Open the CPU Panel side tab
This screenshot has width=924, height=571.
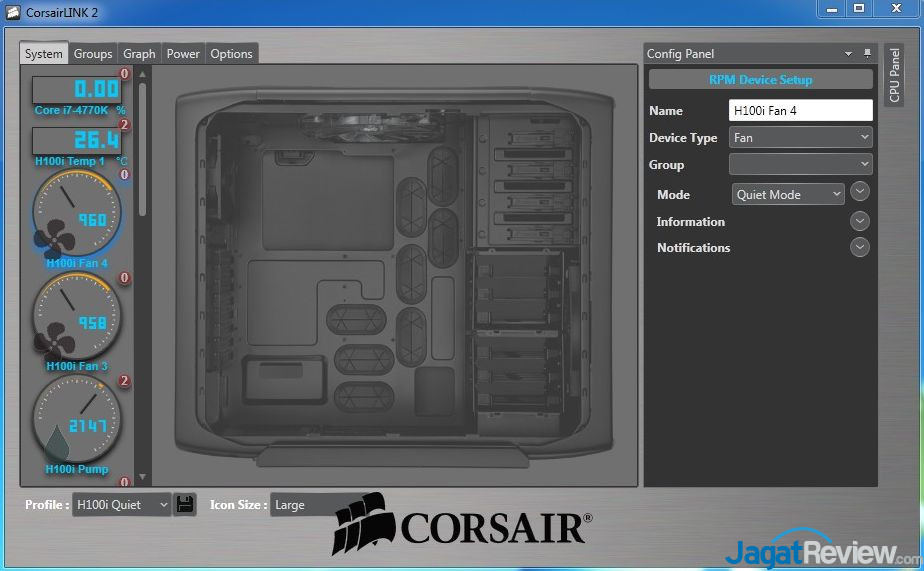point(895,75)
